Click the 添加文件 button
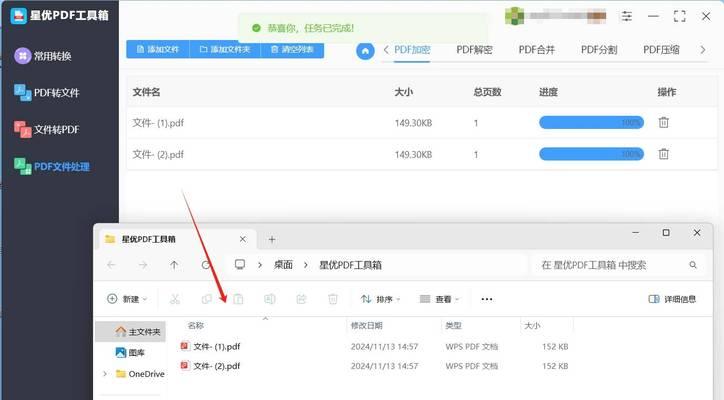Image resolution: width=724 pixels, height=400 pixels. [x=158, y=49]
